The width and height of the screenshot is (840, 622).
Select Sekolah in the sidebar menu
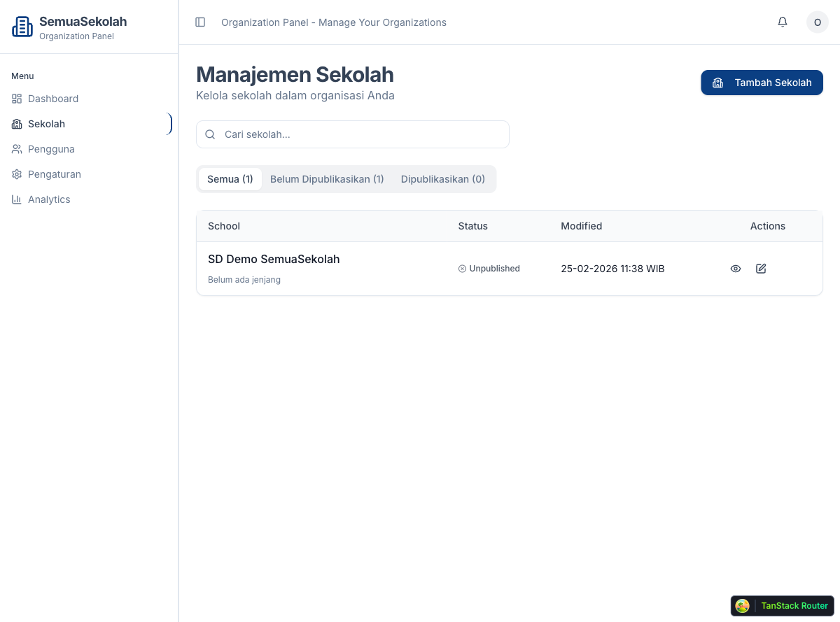[46, 124]
